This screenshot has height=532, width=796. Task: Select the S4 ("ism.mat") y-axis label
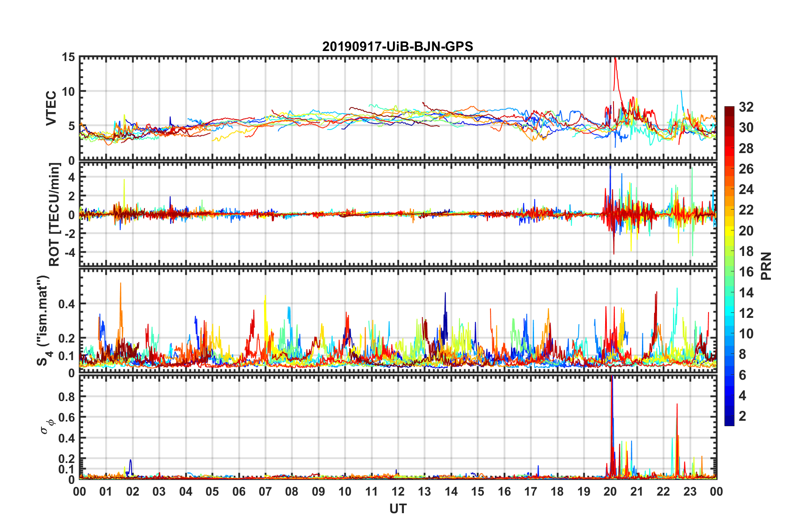coord(44,320)
